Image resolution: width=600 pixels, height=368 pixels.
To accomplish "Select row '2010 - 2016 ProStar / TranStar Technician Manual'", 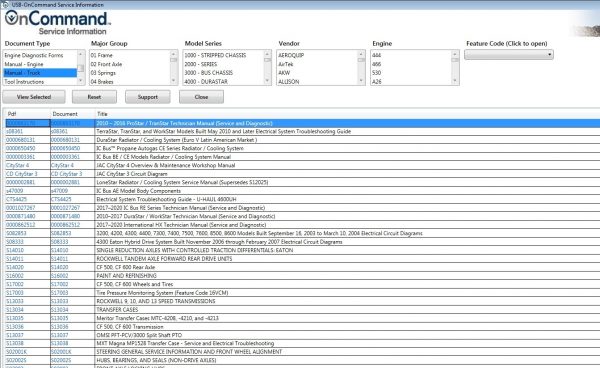I will [x=303, y=123].
